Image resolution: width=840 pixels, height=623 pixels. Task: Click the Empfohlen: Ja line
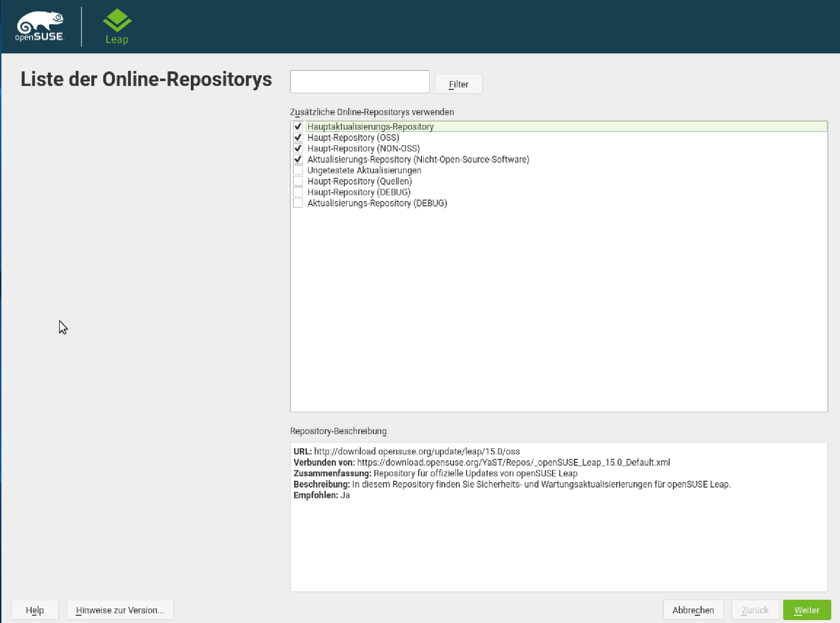tap(322, 495)
